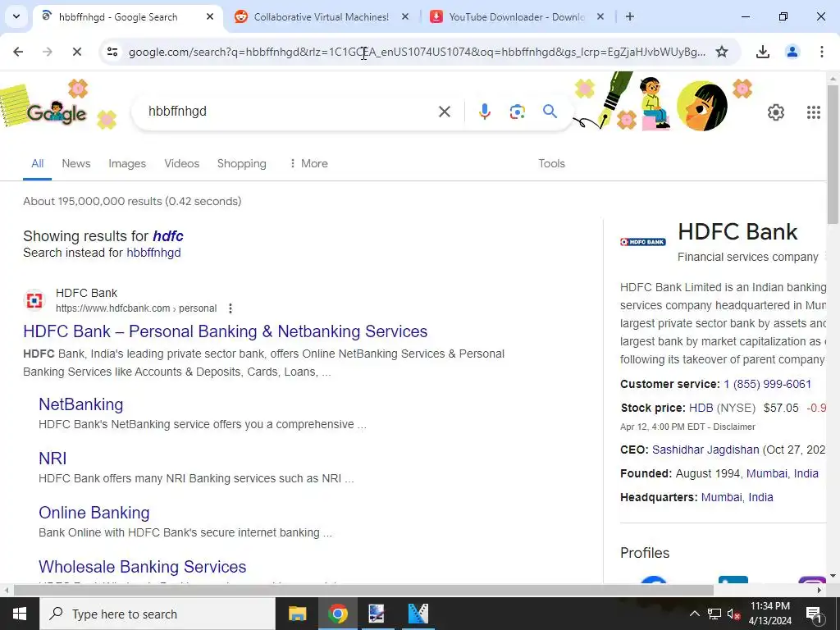Open Sashidhar Jagdishan CEO link
The width and height of the screenshot is (840, 630).
[x=705, y=450]
